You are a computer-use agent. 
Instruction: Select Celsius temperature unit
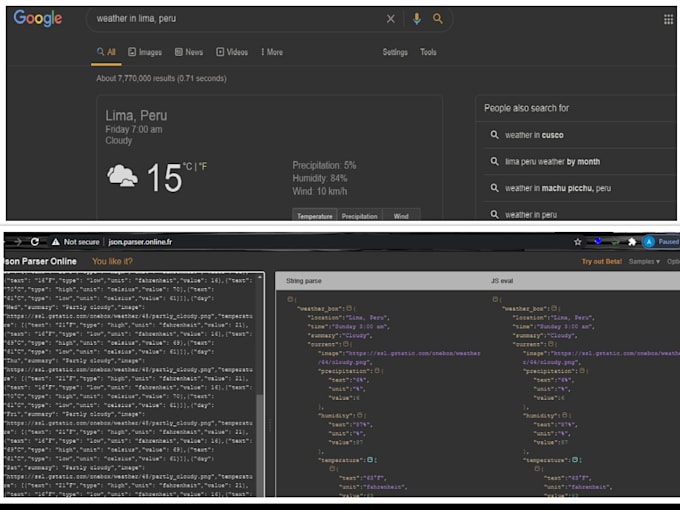point(187,167)
